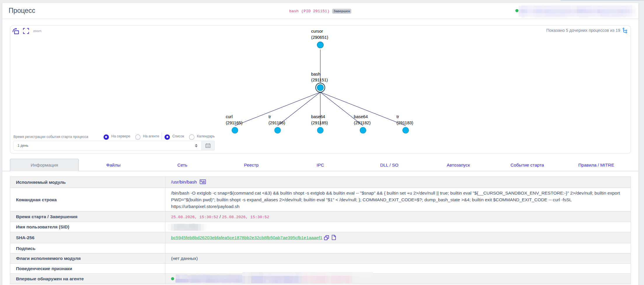
Task: Click the child processes tree icon
Action: [625, 30]
